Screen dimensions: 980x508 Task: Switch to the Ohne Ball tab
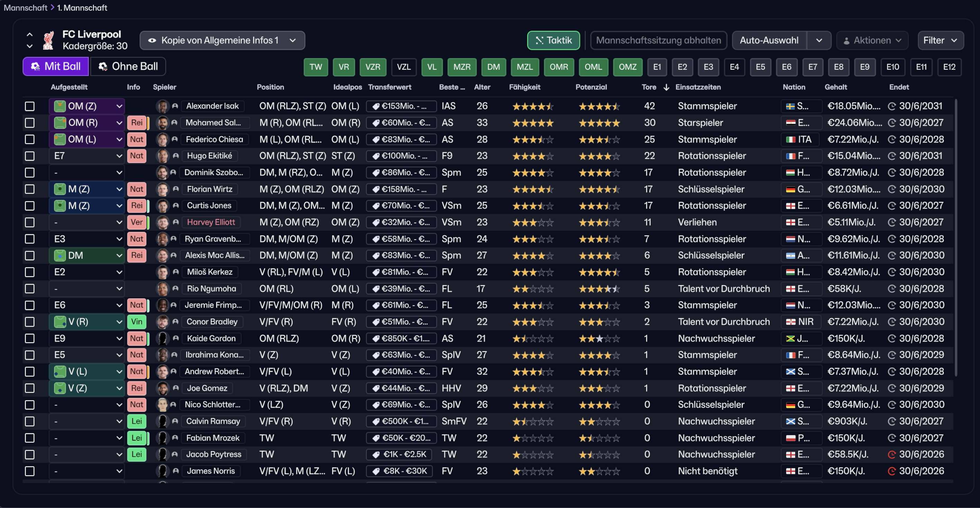(128, 66)
